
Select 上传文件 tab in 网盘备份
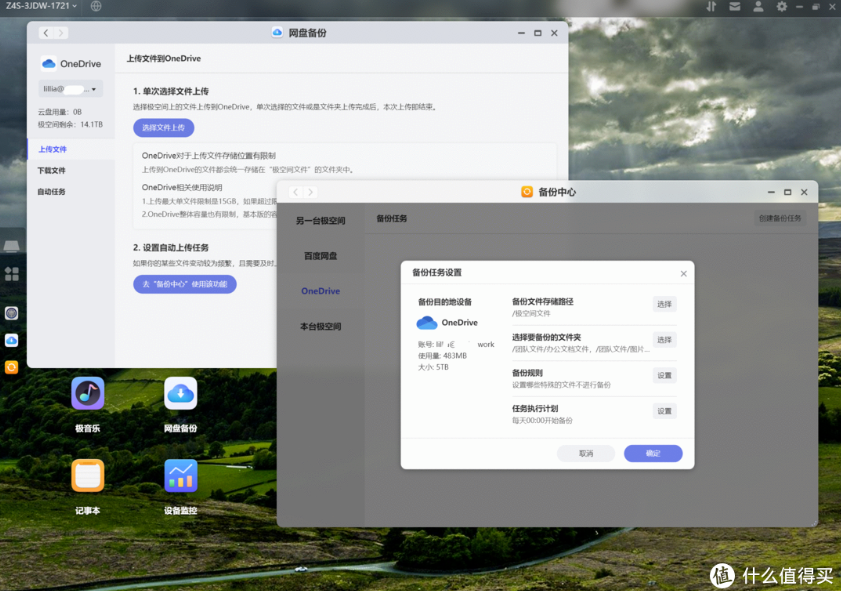pos(53,149)
